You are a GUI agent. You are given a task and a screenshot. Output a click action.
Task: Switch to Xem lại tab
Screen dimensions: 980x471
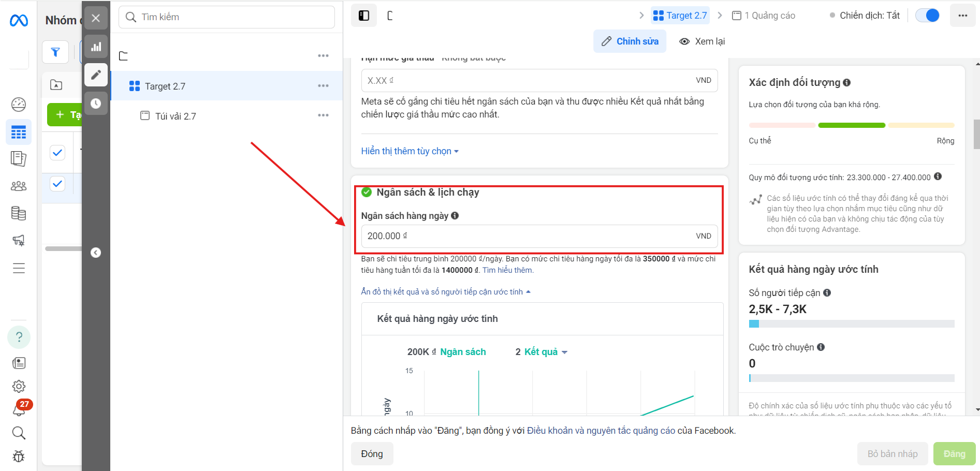(x=702, y=41)
